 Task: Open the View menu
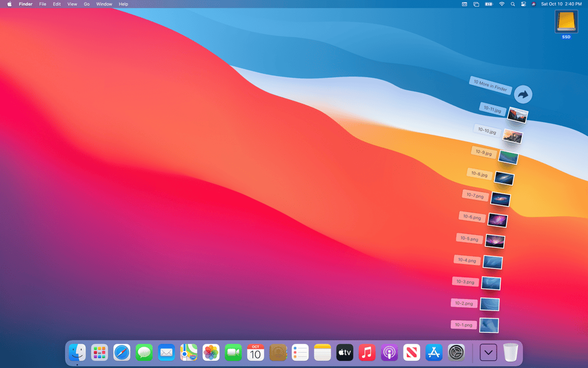coord(72,4)
